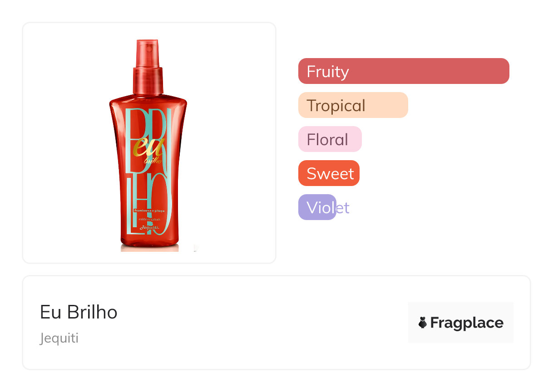Viewport: 553px width, 392px height.
Task: Click the 'colônia splash' text on the bottle
Action: click(x=148, y=219)
